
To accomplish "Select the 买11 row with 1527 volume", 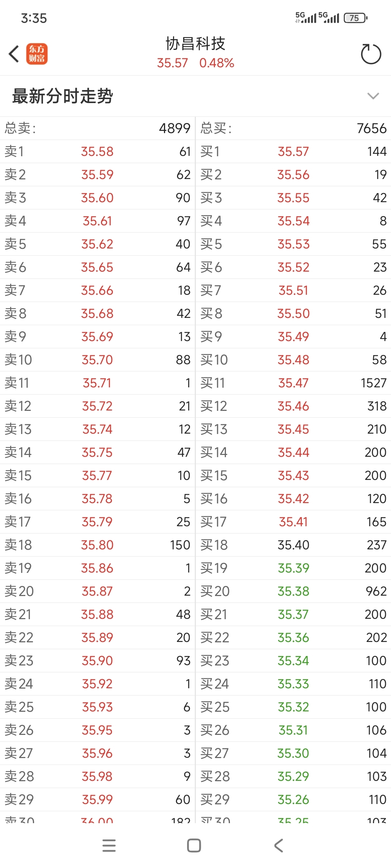I will point(294,383).
